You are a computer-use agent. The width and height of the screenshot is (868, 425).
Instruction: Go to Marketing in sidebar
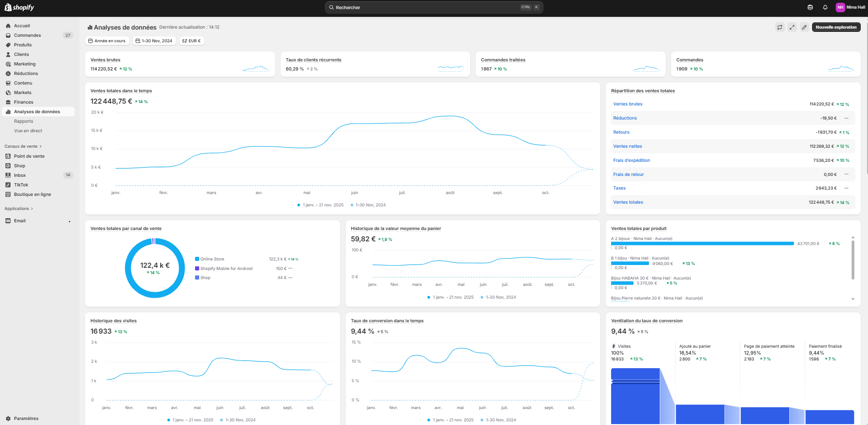25,64
